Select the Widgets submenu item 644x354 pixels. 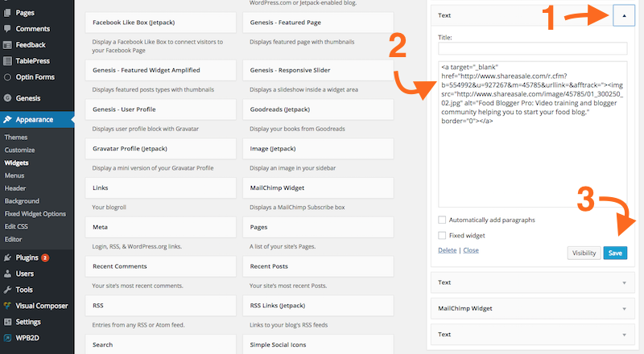(x=16, y=163)
